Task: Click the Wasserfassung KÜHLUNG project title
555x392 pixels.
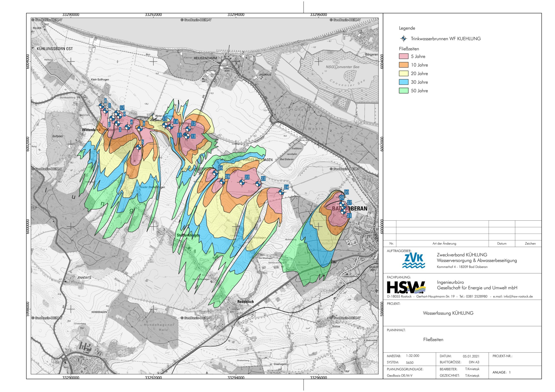Action: click(x=448, y=313)
